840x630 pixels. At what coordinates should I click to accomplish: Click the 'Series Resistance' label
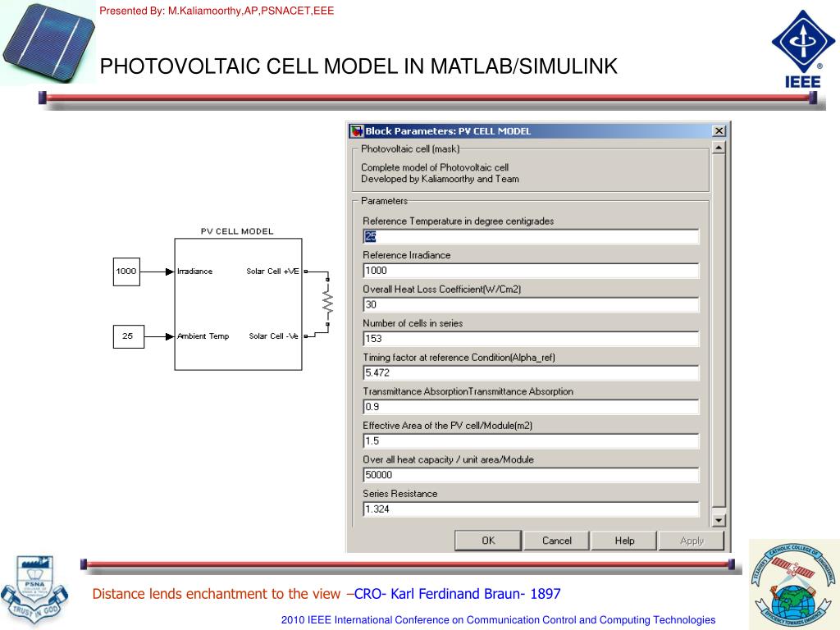pos(400,494)
